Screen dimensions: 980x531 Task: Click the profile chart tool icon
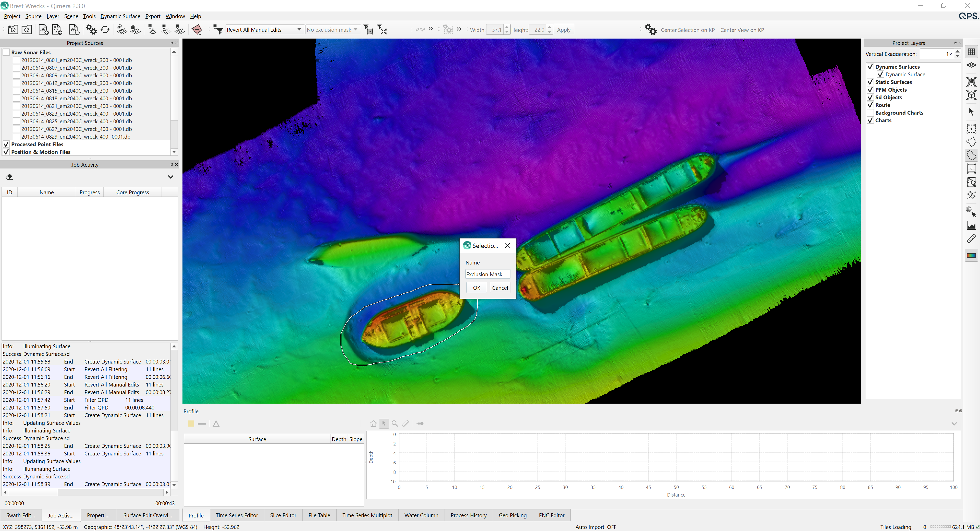[x=971, y=226]
